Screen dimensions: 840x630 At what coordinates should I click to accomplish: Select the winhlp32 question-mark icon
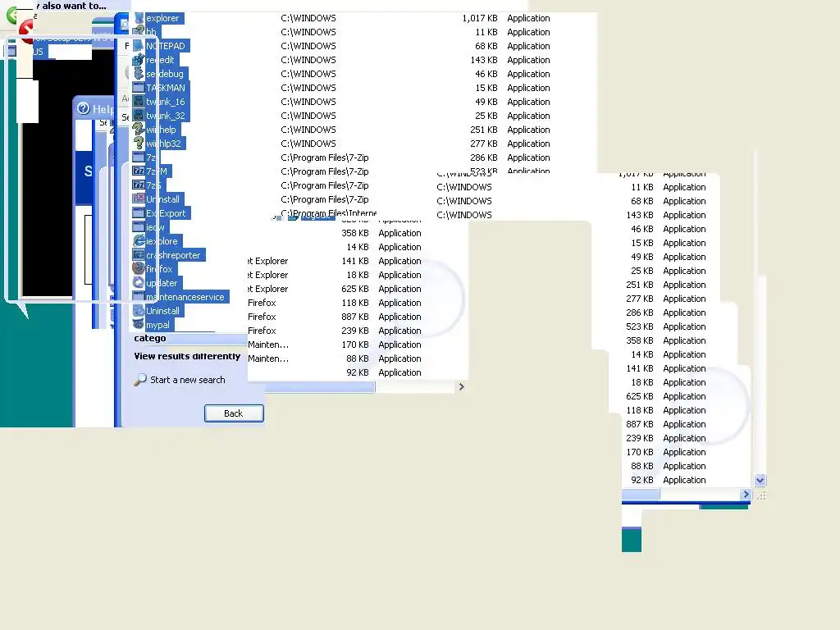tap(139, 144)
